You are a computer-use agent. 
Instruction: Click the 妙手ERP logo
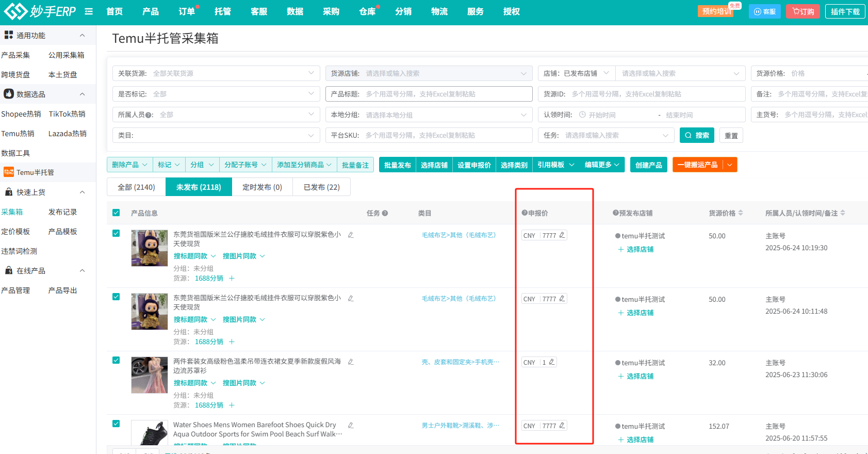[x=40, y=11]
